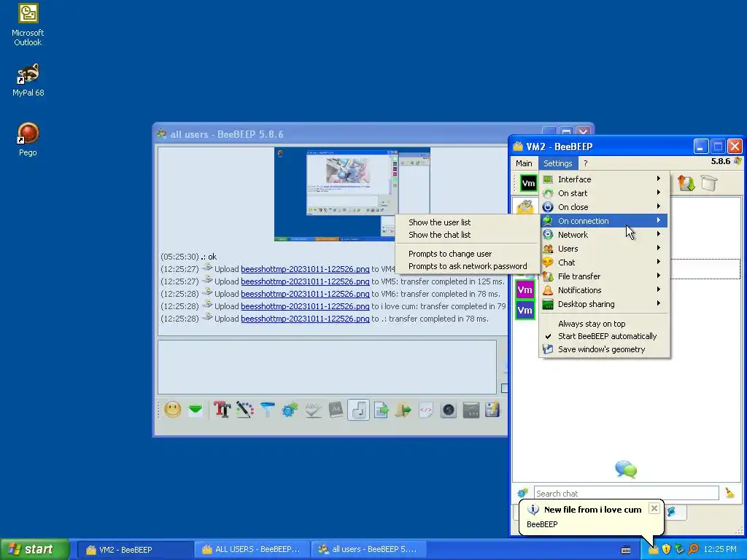Open the emoticon picker in chat toolbar
The height and width of the screenshot is (560, 747).
coord(172,410)
